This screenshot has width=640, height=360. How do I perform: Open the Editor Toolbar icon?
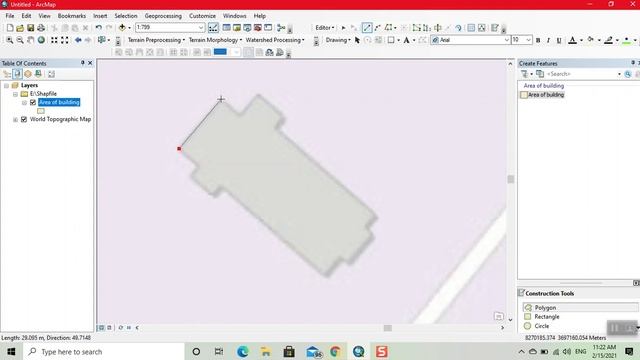213,28
